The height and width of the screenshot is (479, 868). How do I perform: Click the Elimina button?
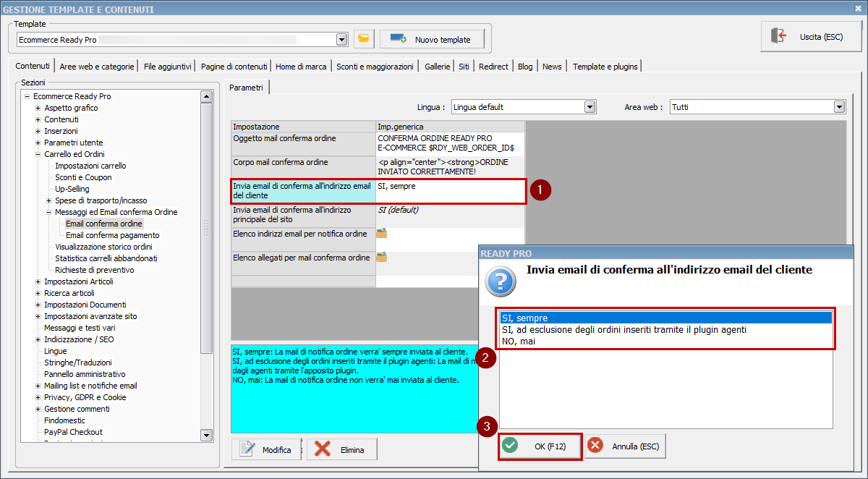[342, 449]
